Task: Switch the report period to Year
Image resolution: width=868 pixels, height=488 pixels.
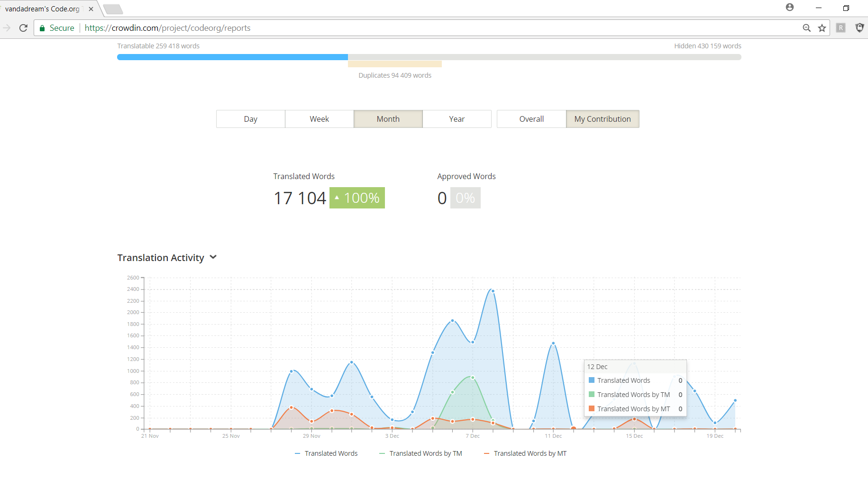Action: click(457, 119)
